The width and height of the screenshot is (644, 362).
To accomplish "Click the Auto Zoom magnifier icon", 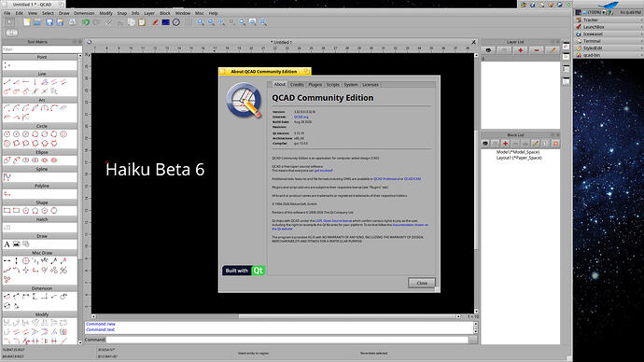I will (x=221, y=22).
